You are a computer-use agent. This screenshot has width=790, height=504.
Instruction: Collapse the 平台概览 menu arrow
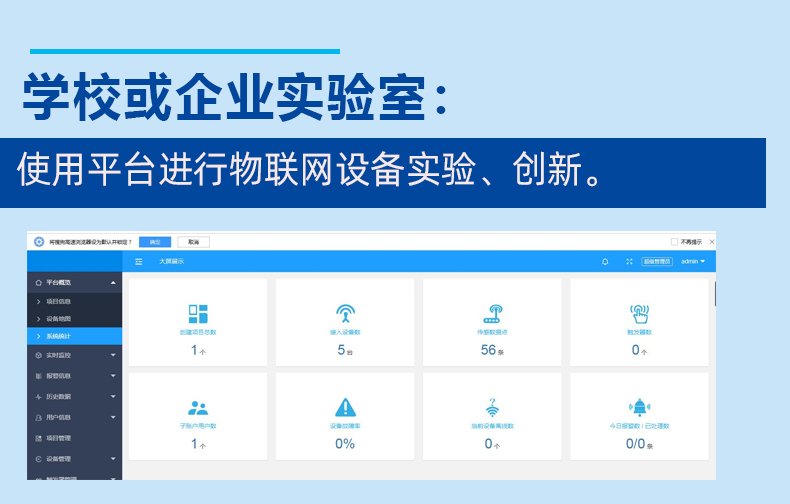point(113,283)
